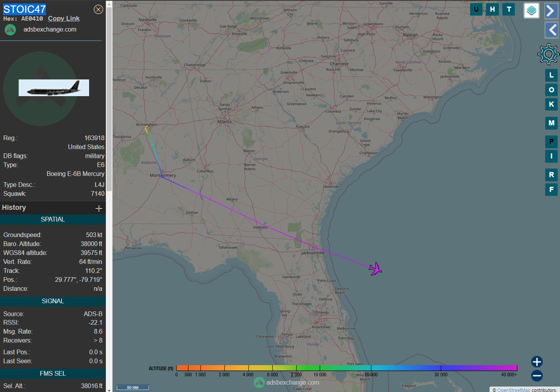
Task: Open the settings gear on the map
Action: click(548, 54)
